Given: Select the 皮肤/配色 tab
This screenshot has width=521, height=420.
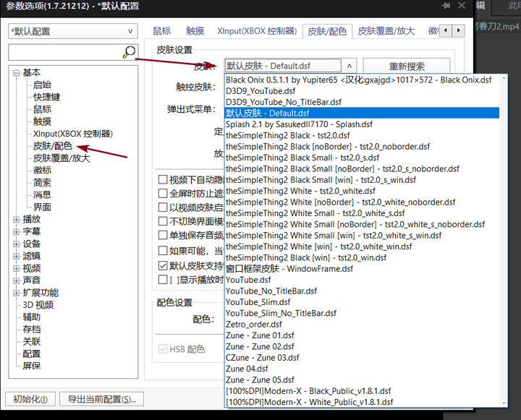Looking at the screenshot, I should coord(327,32).
